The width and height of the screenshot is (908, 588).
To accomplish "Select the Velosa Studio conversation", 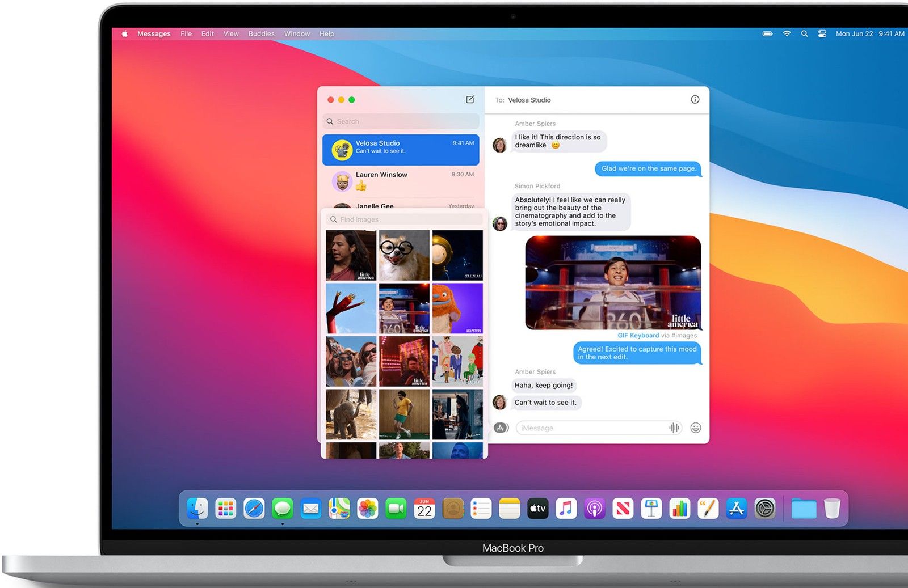I will [401, 150].
